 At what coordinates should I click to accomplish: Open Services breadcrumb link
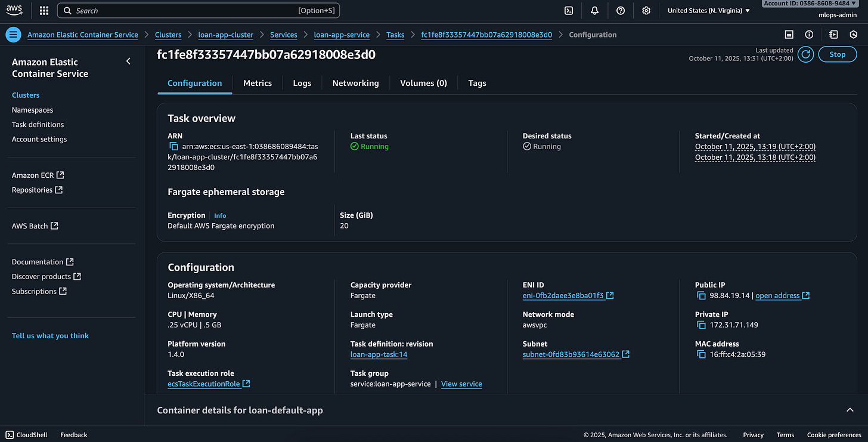284,35
